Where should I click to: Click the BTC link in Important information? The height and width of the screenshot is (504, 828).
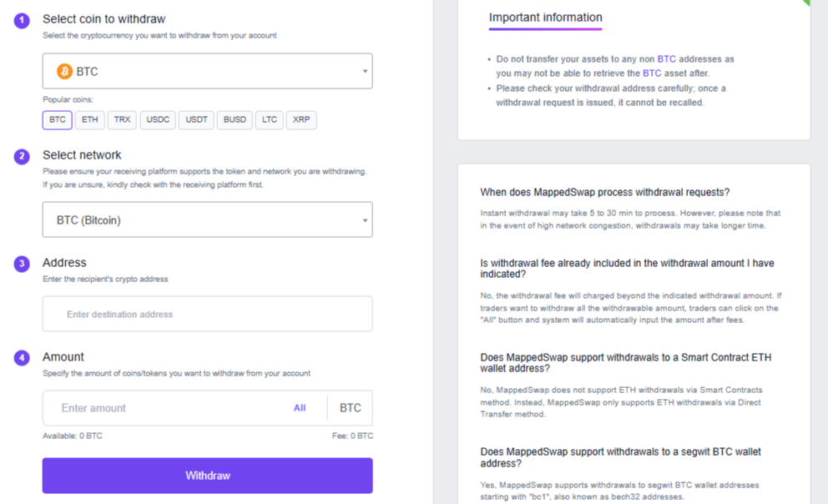(666, 59)
